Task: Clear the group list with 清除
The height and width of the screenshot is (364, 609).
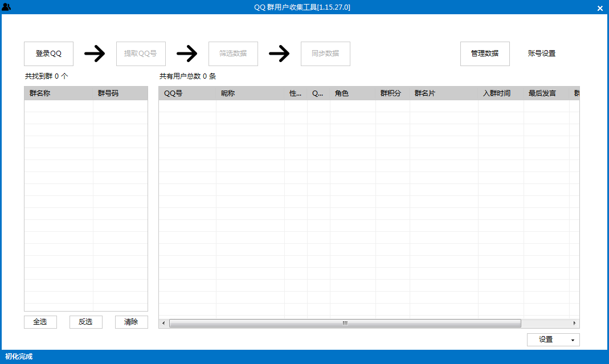Action: 131,322
